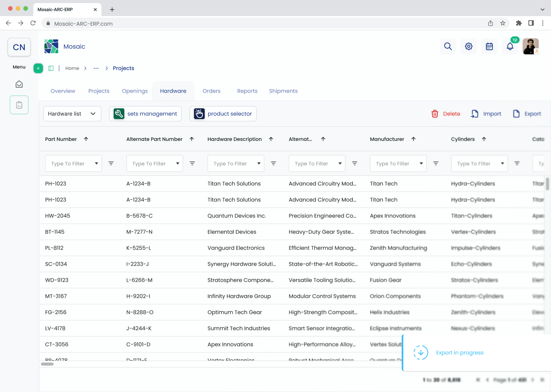Open notifications bell with badge 12
The width and height of the screenshot is (551, 392).
pyautogui.click(x=510, y=46)
